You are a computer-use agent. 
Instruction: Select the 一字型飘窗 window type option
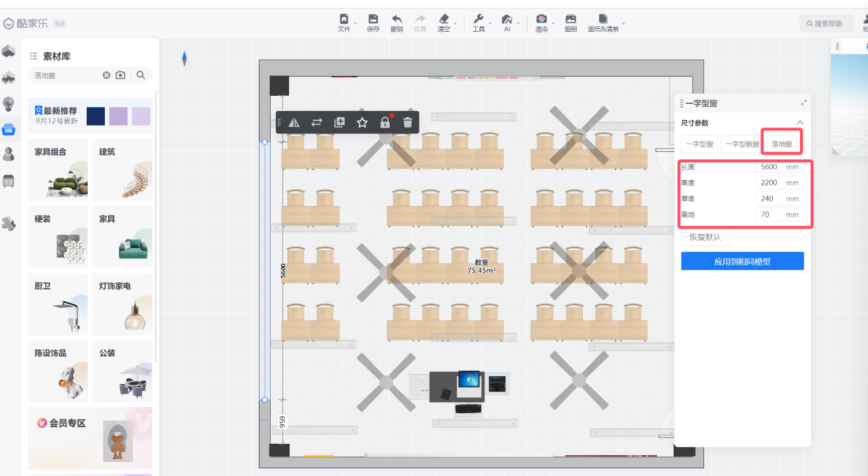742,144
